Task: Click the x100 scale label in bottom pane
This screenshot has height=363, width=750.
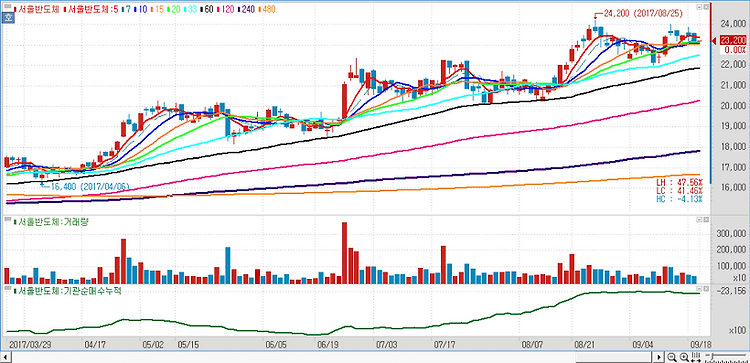Action: [x=737, y=330]
